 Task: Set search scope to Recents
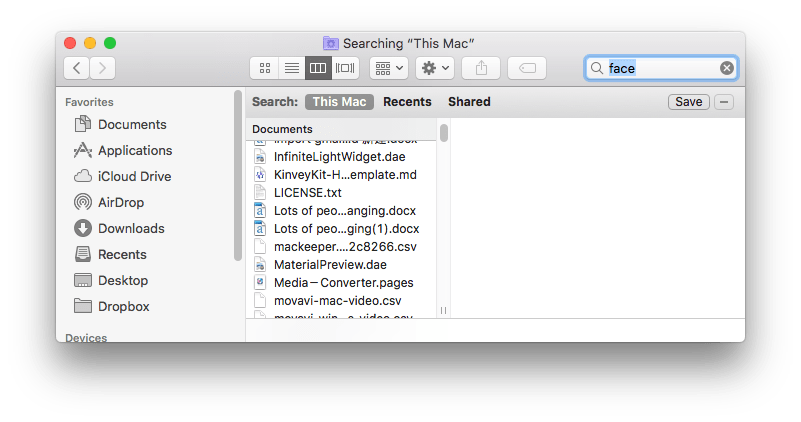click(x=407, y=102)
